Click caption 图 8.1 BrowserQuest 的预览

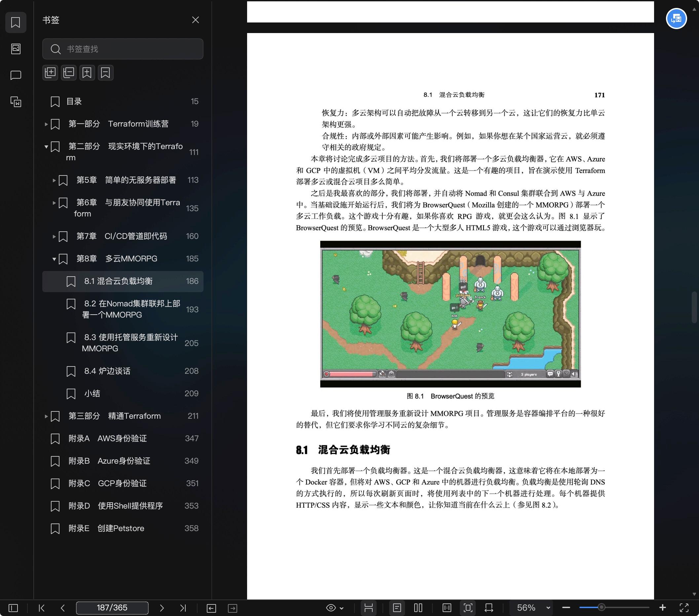pyautogui.click(x=450, y=396)
